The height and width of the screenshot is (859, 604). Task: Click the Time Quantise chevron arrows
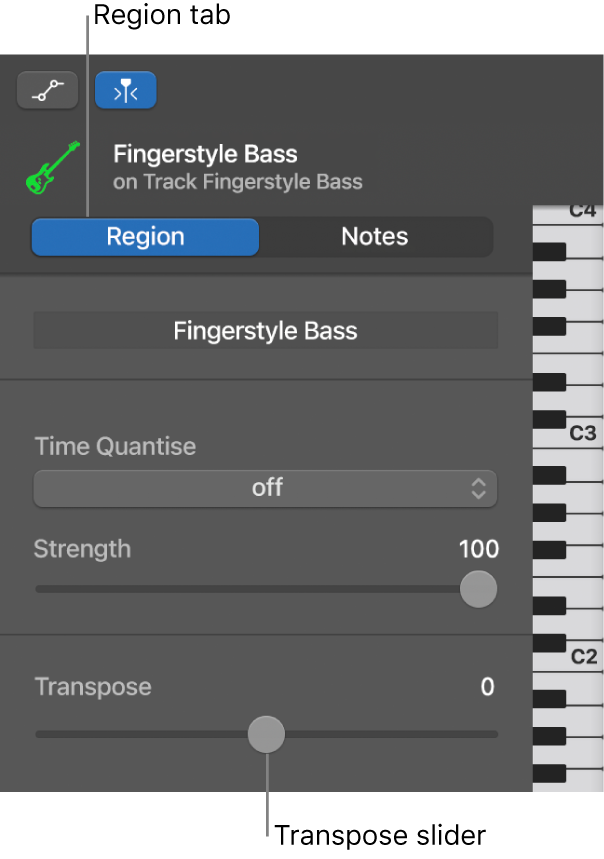point(479,489)
